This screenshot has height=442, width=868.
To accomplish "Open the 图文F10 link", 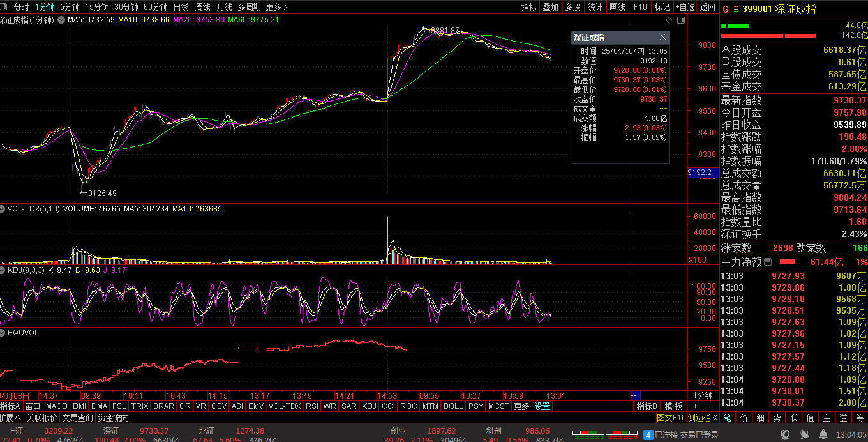I will (671, 418).
